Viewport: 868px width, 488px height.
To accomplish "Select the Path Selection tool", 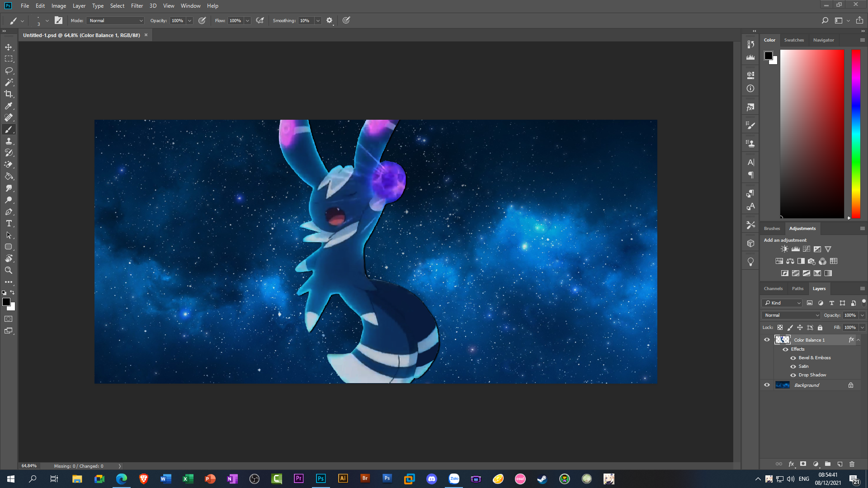I will pyautogui.click(x=9, y=235).
